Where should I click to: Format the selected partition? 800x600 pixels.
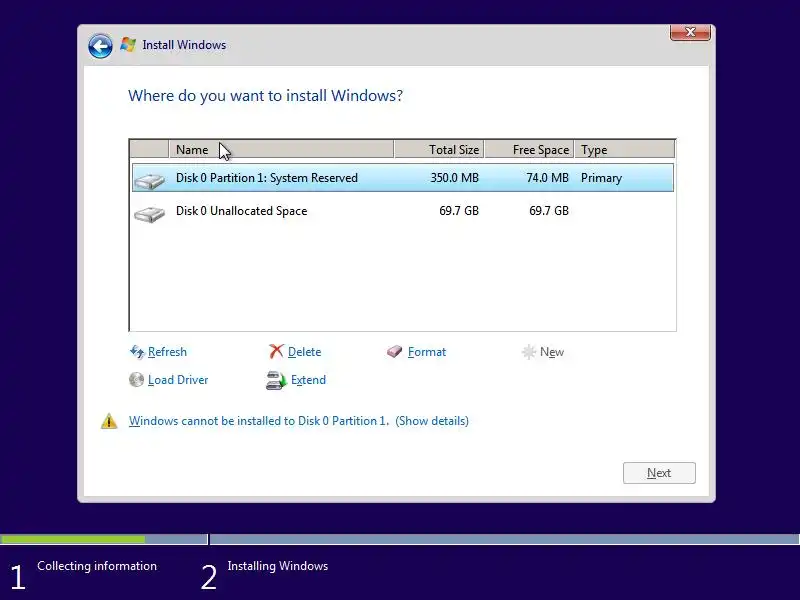point(427,352)
